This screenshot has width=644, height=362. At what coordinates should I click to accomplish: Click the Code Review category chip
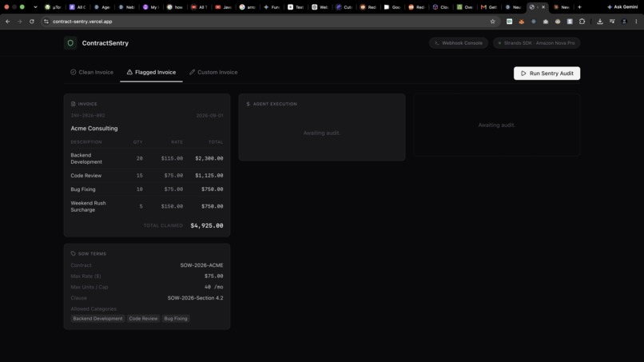pyautogui.click(x=143, y=318)
